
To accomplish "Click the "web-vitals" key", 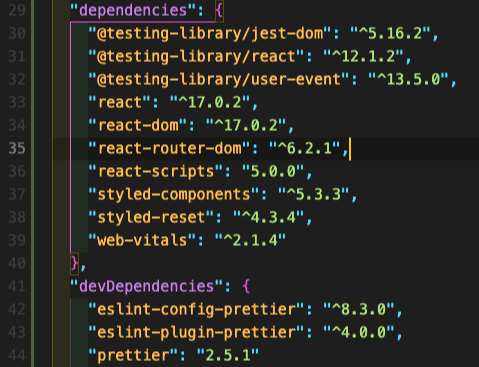I will 142,240.
